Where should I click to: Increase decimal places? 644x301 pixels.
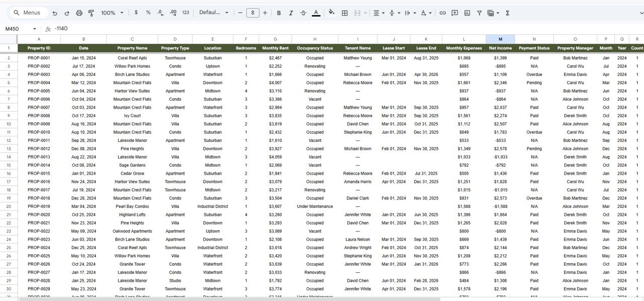point(173,13)
